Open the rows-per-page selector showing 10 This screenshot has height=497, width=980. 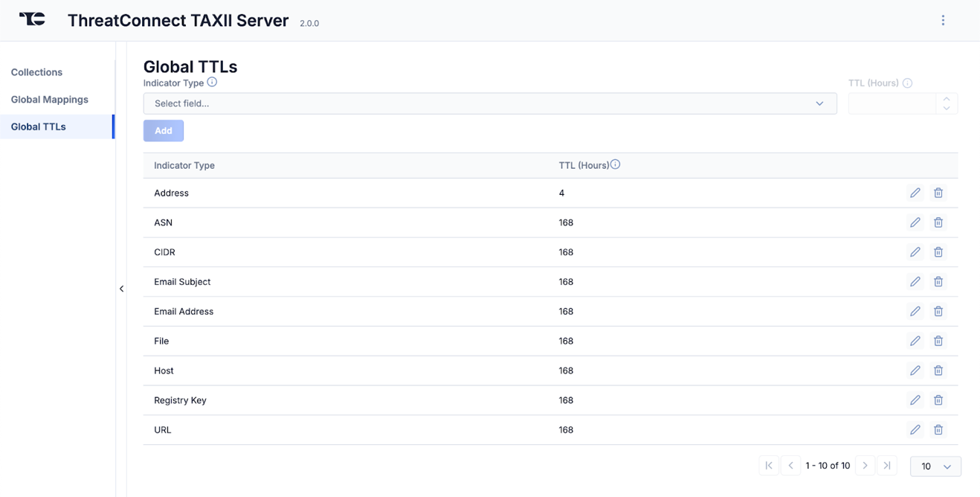coord(935,466)
